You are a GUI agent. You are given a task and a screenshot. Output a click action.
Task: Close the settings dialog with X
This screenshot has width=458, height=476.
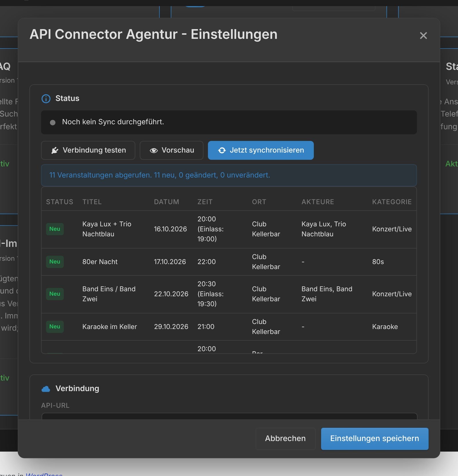tap(423, 36)
